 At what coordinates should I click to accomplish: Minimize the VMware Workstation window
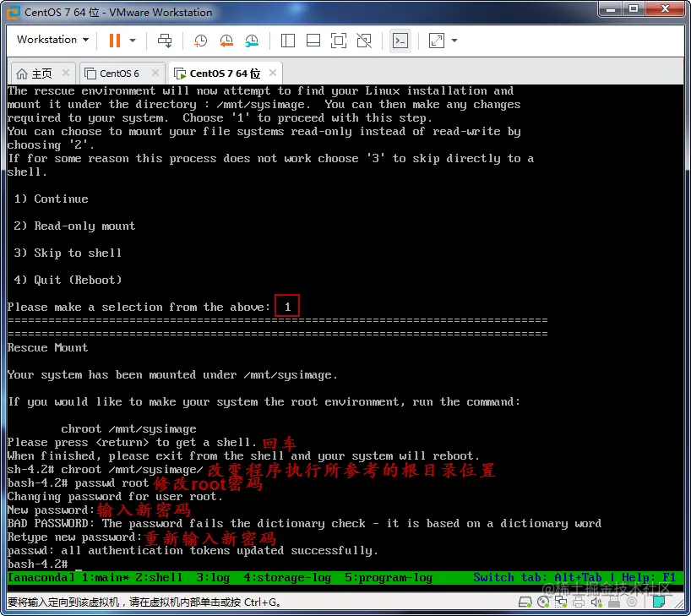[x=611, y=8]
